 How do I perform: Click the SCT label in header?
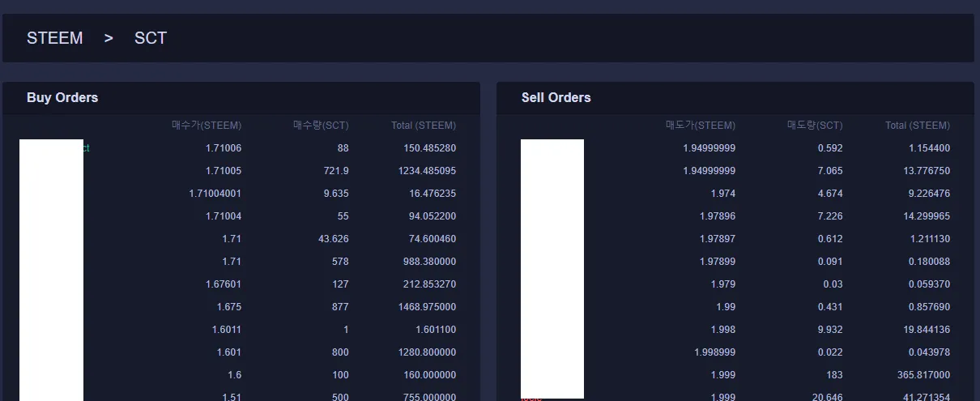151,38
